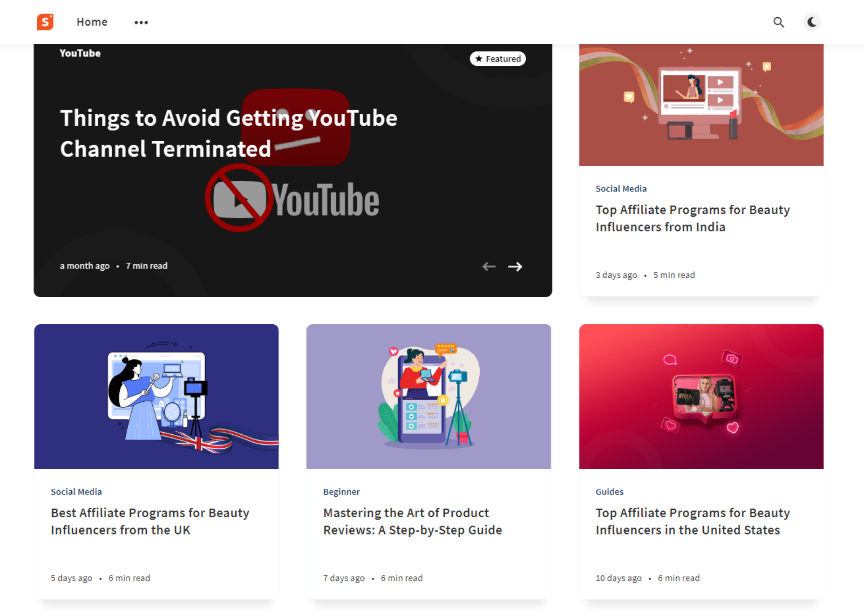Click '7 days ago' timestamp
This screenshot has width=864, height=616.
click(344, 578)
